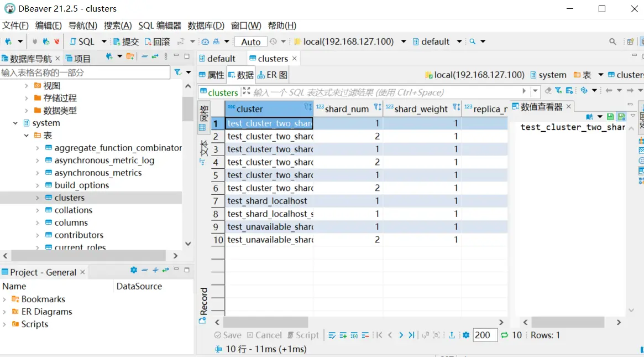This screenshot has height=357, width=644.
Task: Collapse the 表 folder under system
Action: click(x=27, y=135)
